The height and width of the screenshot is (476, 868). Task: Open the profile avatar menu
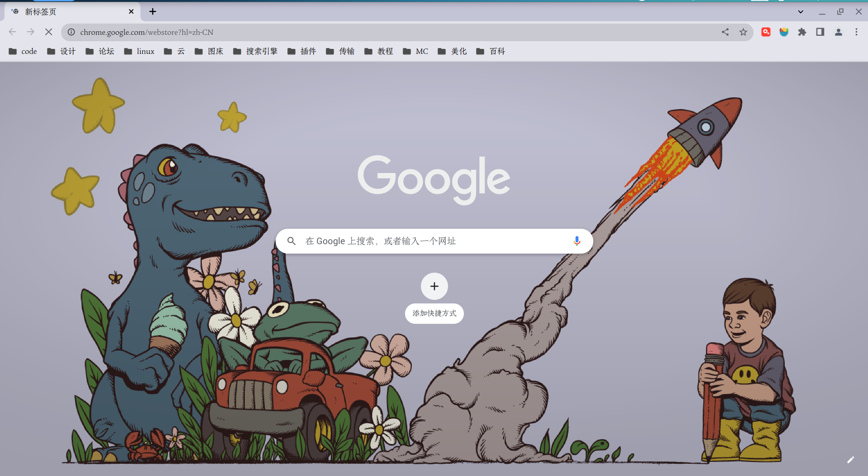pyautogui.click(x=838, y=32)
